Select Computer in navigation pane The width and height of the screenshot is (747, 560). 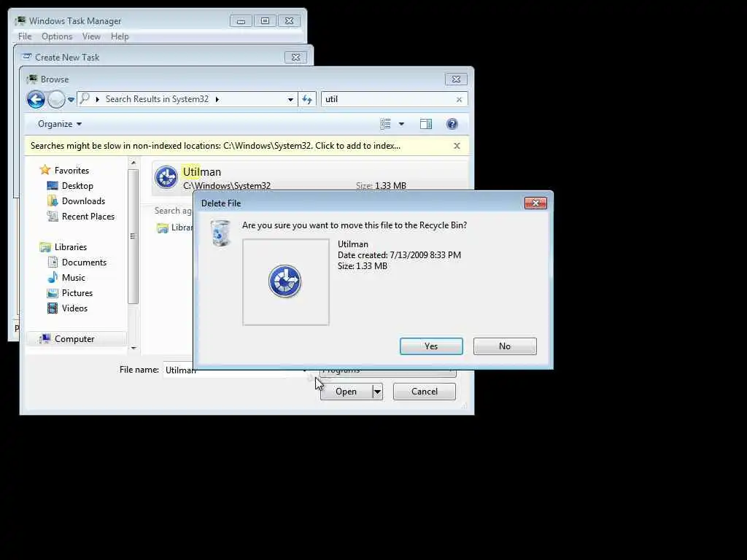click(x=74, y=338)
